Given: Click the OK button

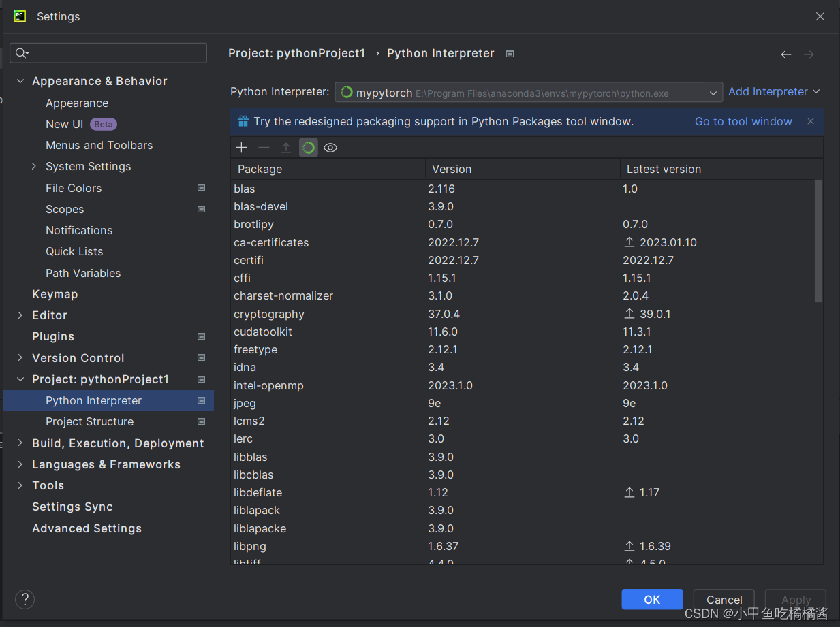Looking at the screenshot, I should click(652, 599).
